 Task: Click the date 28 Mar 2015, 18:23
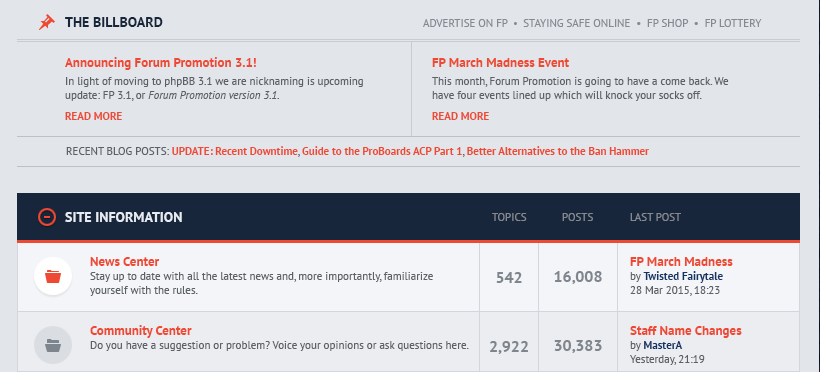[675, 290]
